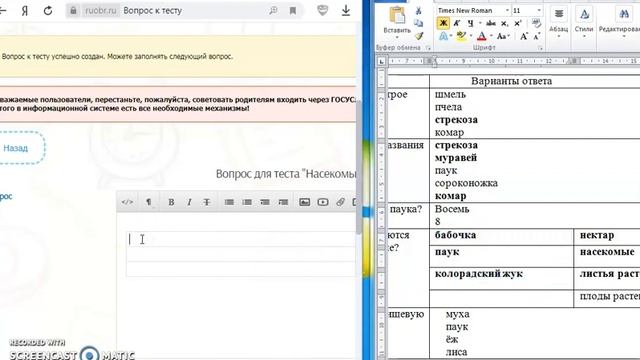Open browser downloads arrow icon
The image size is (640, 360).
[346, 10]
